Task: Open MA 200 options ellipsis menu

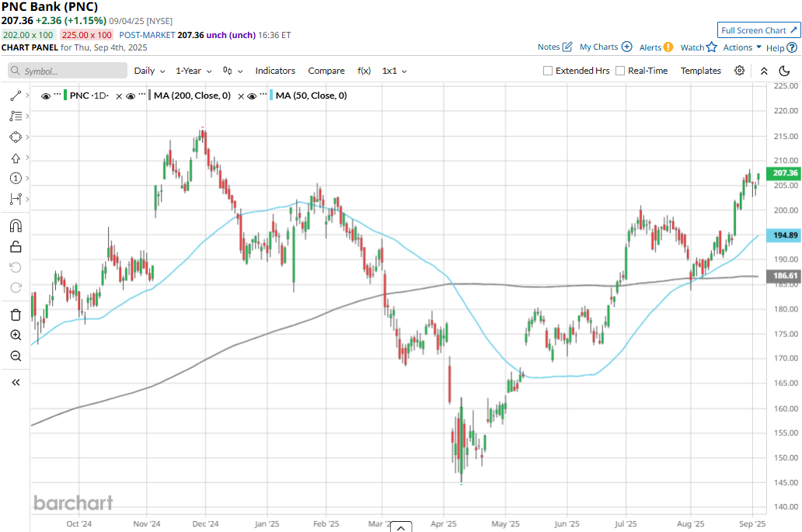Action: click(141, 95)
